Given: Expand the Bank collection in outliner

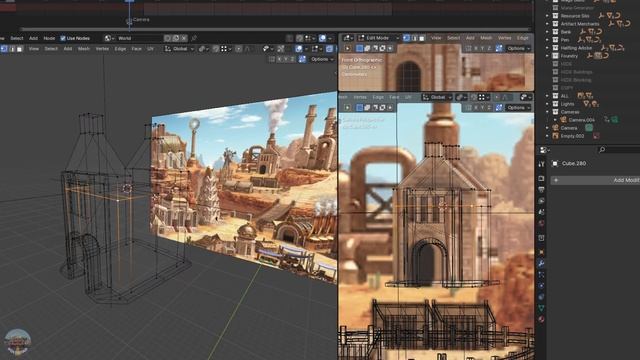Looking at the screenshot, I should point(547,31).
